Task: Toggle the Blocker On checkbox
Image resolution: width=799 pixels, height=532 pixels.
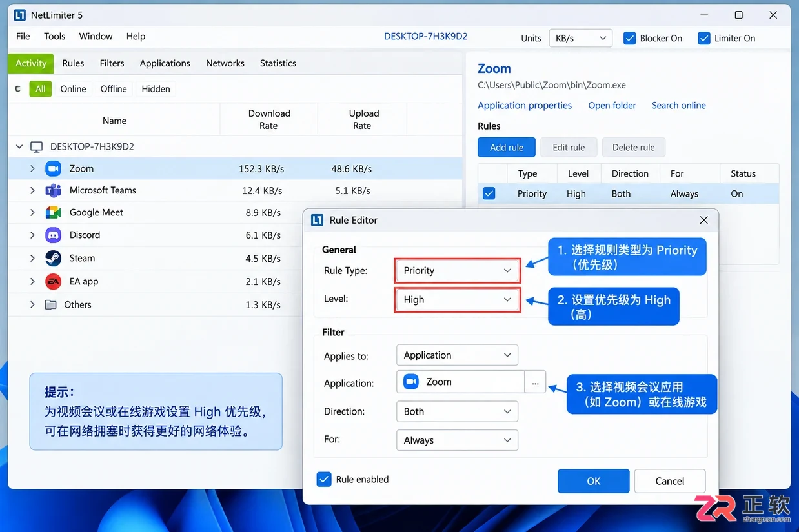Action: (630, 38)
